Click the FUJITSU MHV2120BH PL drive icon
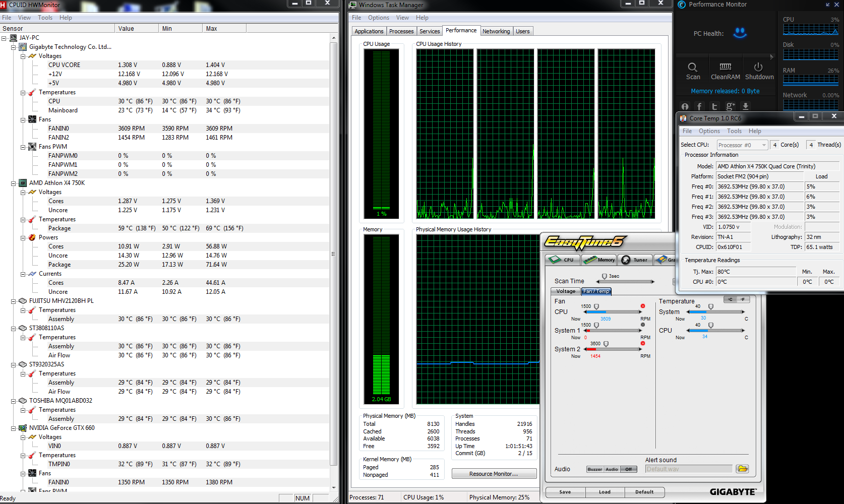 (x=23, y=301)
